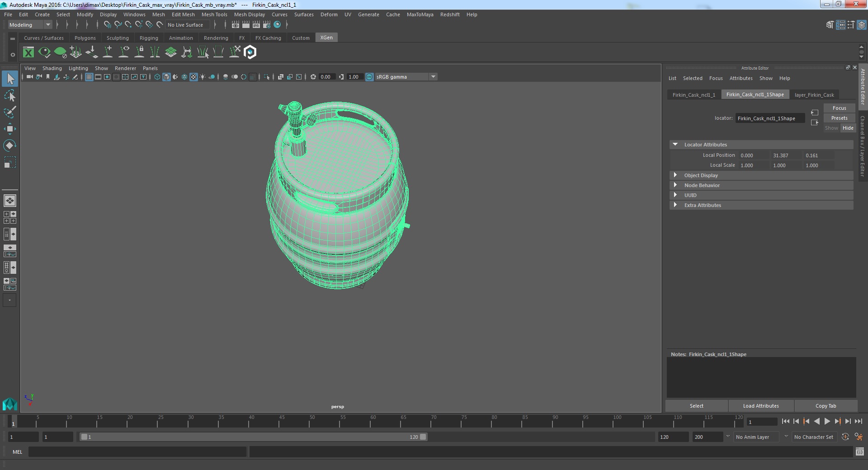Switch to Rigging shelf tab
The image size is (868, 470).
149,38
